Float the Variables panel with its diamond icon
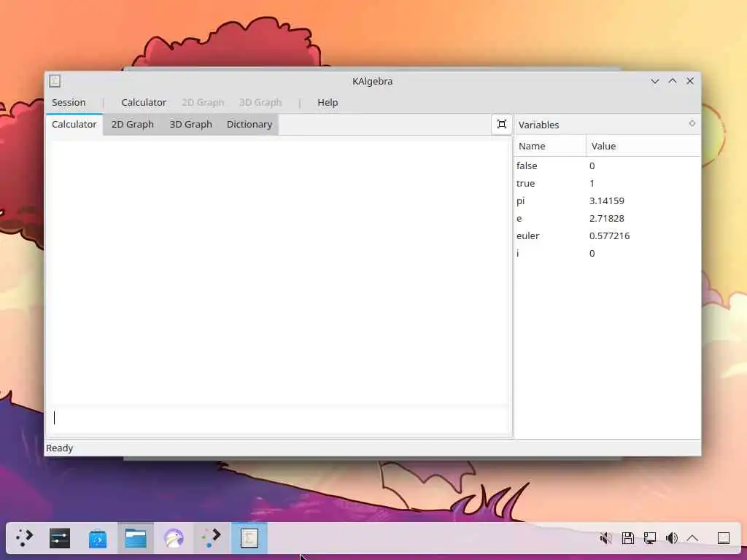The height and width of the screenshot is (560, 747). (692, 124)
